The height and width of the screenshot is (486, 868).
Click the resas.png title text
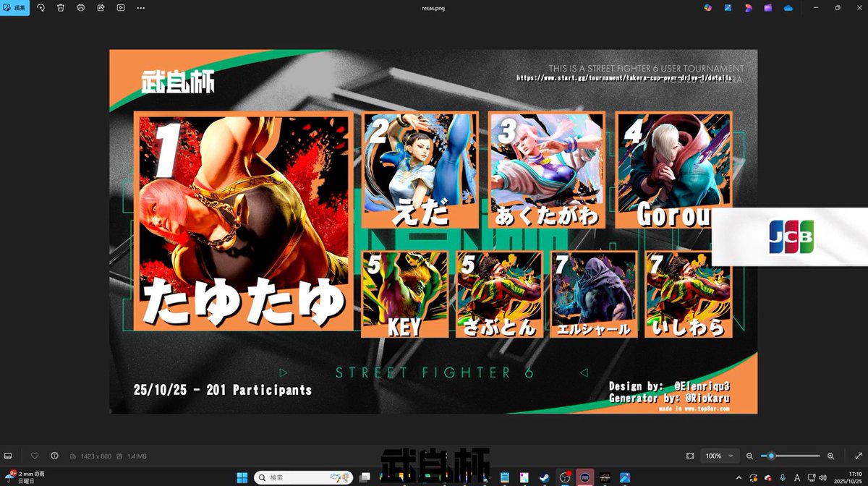point(433,7)
